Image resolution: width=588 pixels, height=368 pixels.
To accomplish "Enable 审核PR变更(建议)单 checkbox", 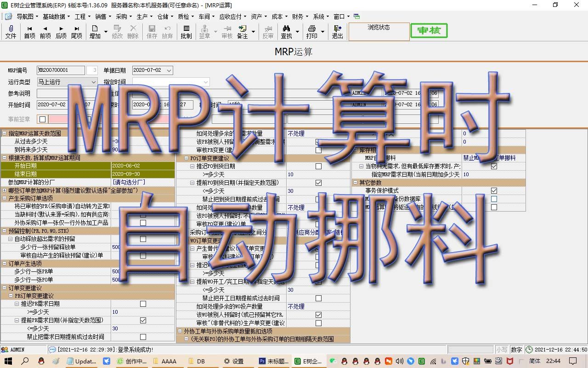I will [x=318, y=149].
